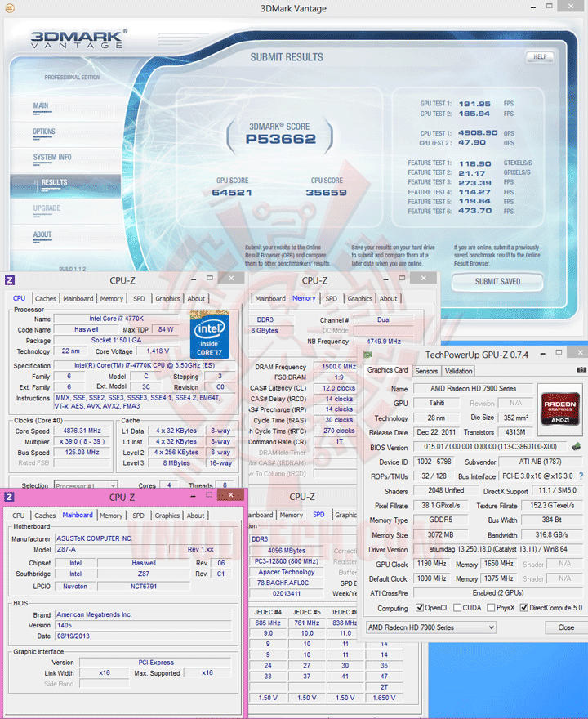Click the FEATURE TEST 6 value 473.70
Screen dimensions: 588x719
[475, 211]
